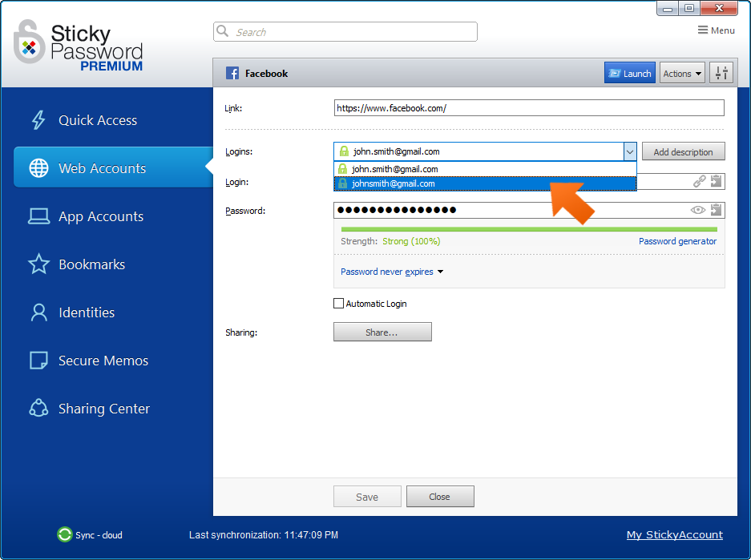
Task: Enable Automatic Login checkbox
Action: 338,304
